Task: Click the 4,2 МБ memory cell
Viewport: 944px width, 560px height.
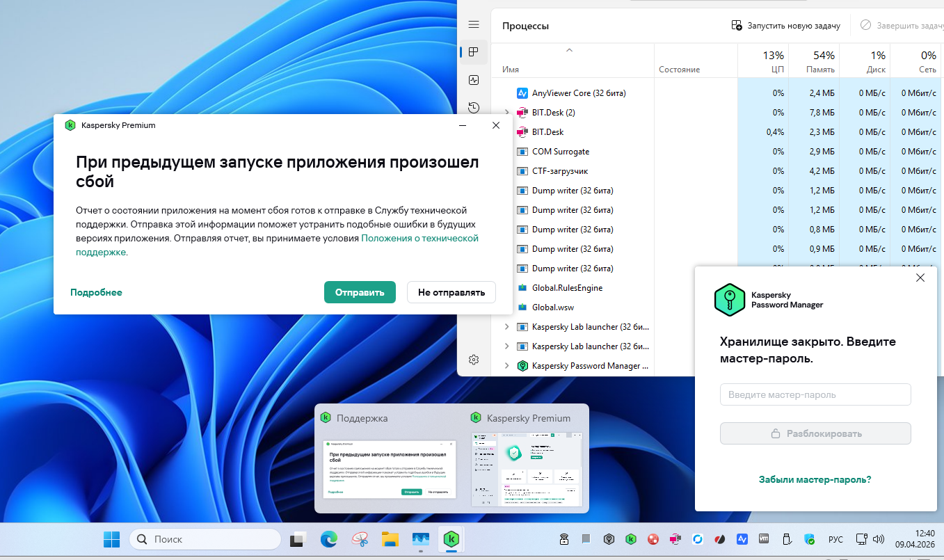Action: 822,170
